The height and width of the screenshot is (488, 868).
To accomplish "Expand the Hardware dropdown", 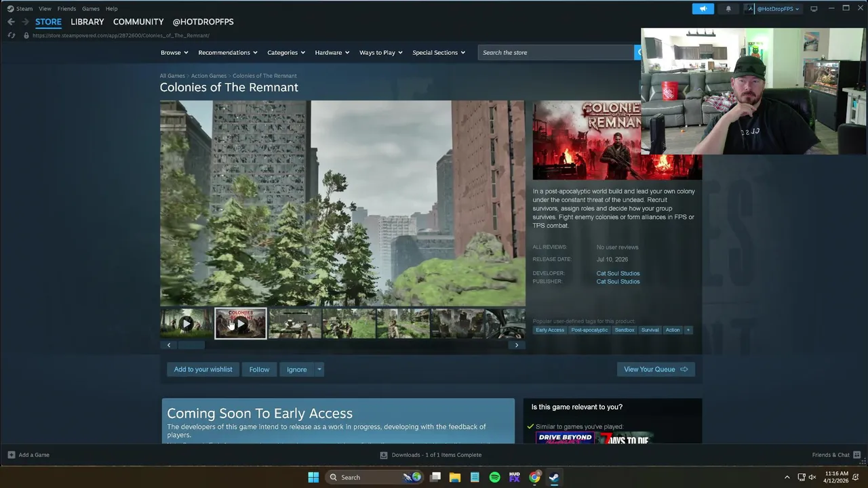I will pyautogui.click(x=332, y=52).
